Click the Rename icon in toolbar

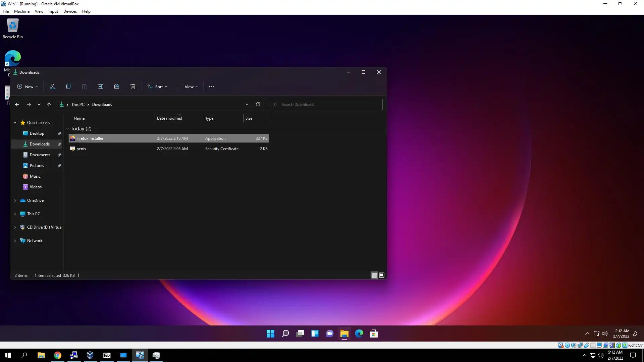pos(101,86)
